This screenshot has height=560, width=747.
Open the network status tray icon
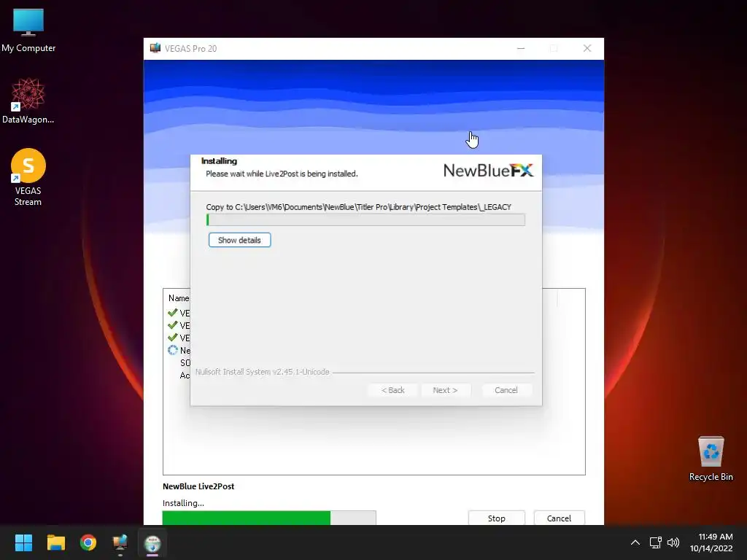pyautogui.click(x=656, y=542)
